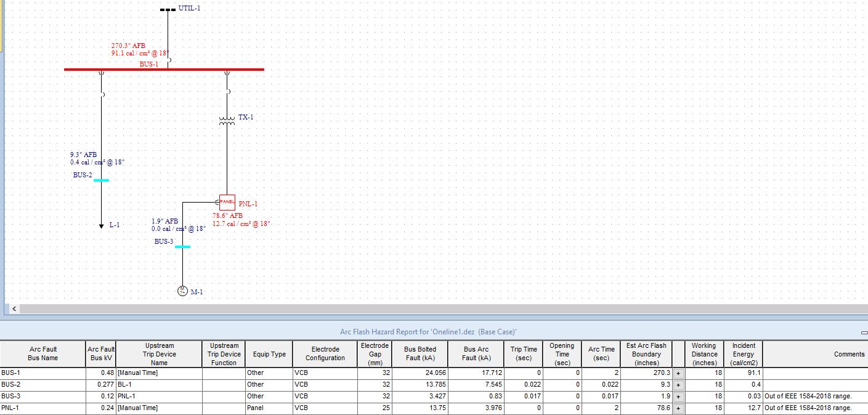The width and height of the screenshot is (868, 415).
Task: Click the Incident Energy column header
Action: pyautogui.click(x=743, y=354)
